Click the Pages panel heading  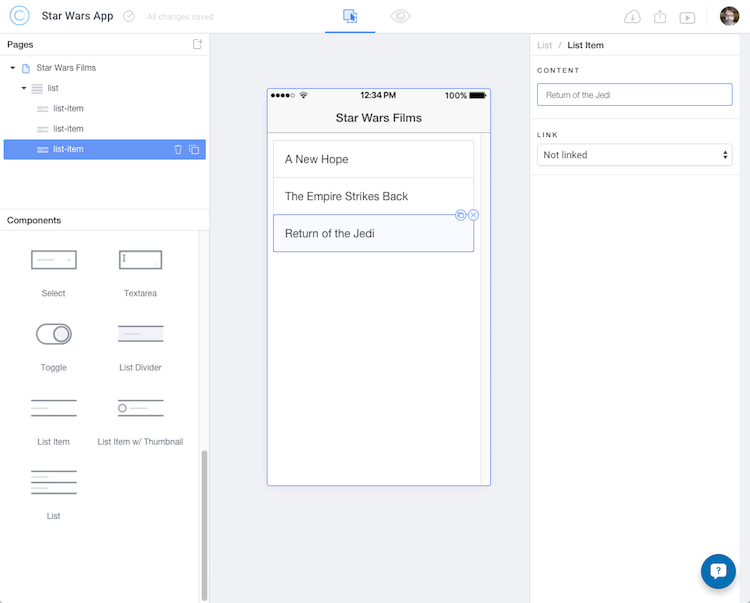[20, 44]
